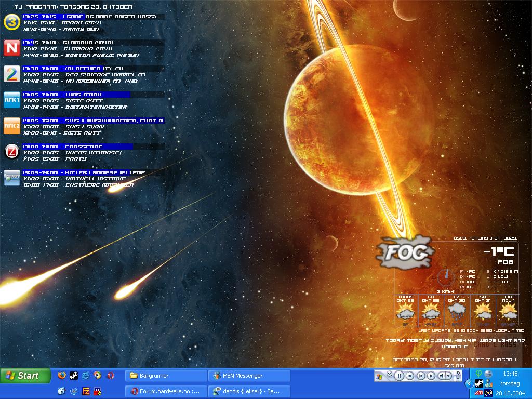Click the colorful 2 channel logo
The image size is (532, 399).
pyautogui.click(x=11, y=74)
